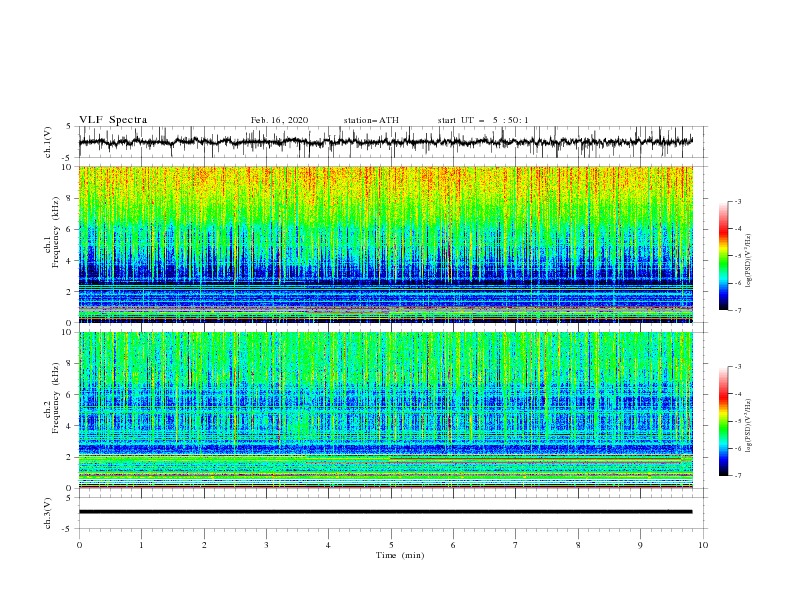Click the "2" tick on the time axis
The height and width of the screenshot is (612, 792).
click(204, 545)
